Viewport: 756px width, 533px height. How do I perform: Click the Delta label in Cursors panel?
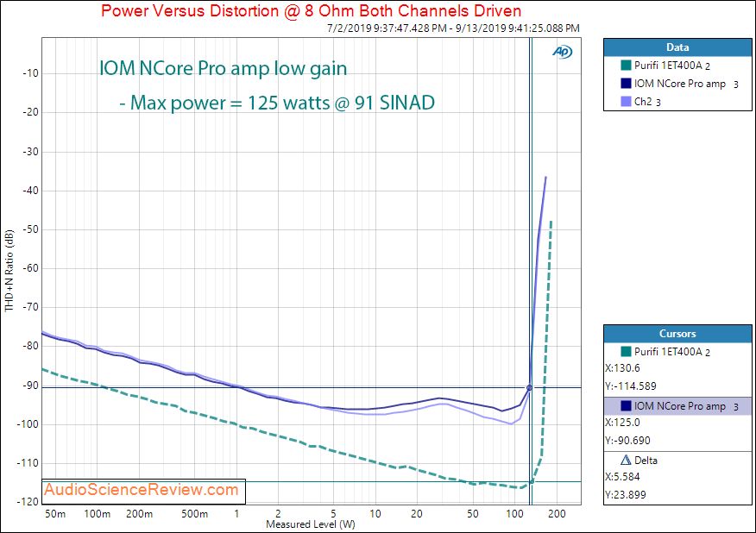(x=646, y=461)
